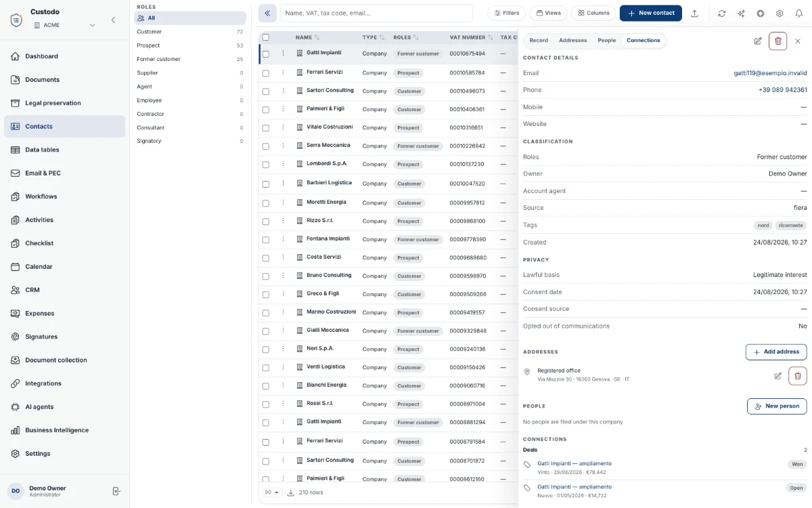
Task: Sort table by VAT NUMBER column
Action: (x=471, y=37)
